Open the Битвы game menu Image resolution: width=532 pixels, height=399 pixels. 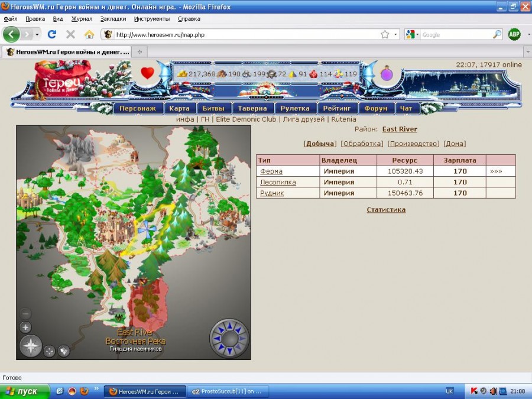point(213,109)
